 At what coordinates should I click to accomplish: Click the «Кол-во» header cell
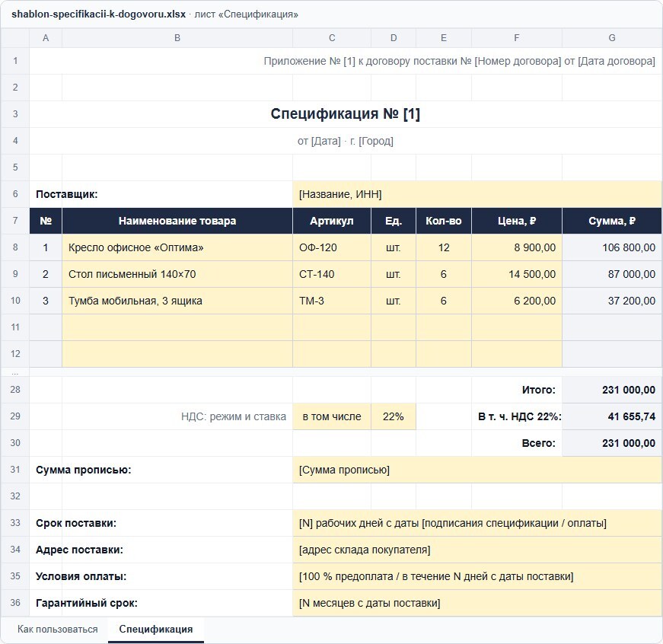[444, 221]
